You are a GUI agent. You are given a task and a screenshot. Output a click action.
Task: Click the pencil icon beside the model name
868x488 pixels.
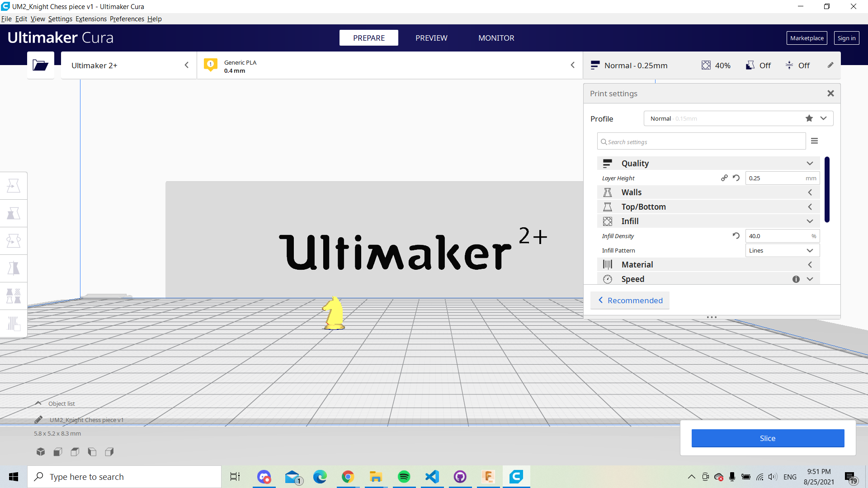38,420
